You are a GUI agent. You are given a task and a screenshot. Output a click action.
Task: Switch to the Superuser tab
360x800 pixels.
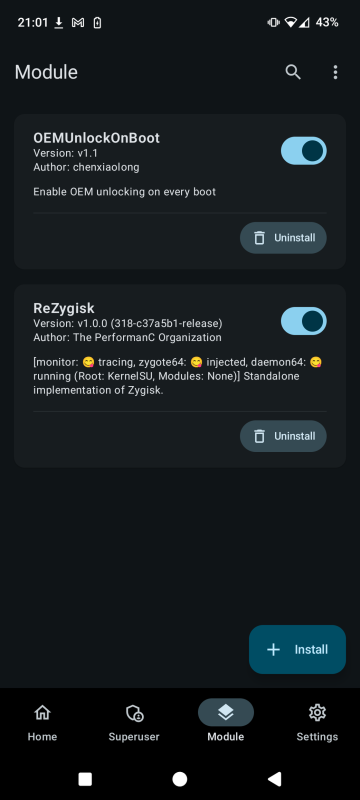[134, 722]
